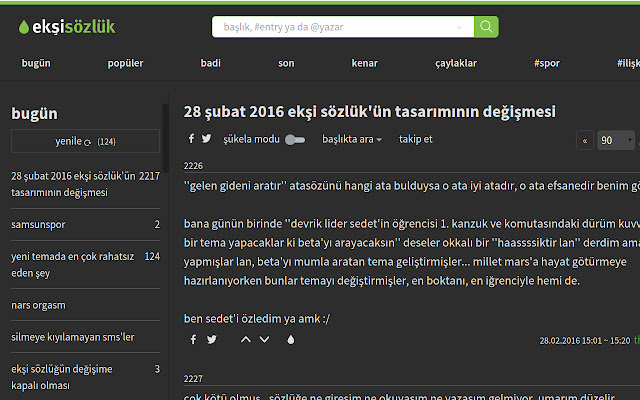Screen dimensions: 640x400
Task: Open the page number 90 dropdown
Action: click(x=616, y=140)
